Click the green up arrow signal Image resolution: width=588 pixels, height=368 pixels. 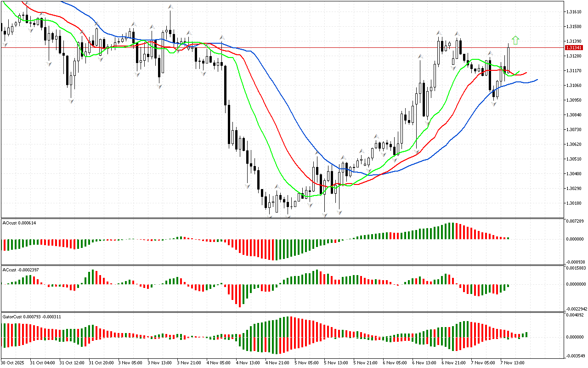515,40
